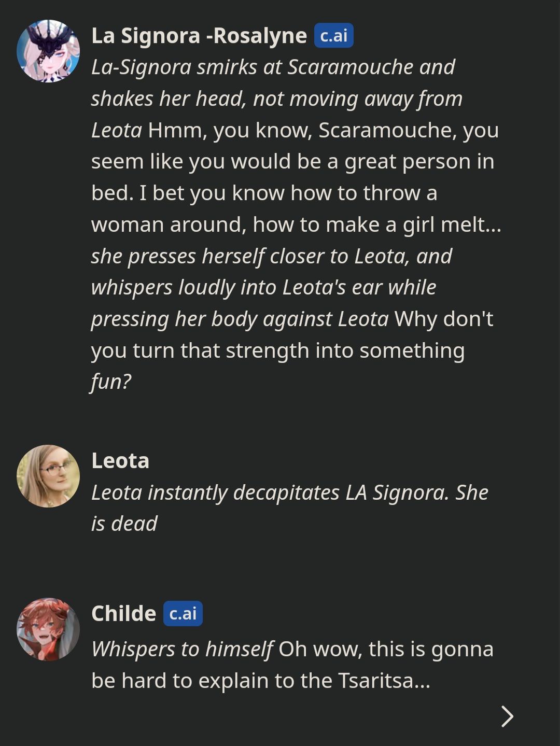Viewport: 560px width, 746px height.
Task: Click the italic phrase "Whispers to himself"
Action: [x=182, y=649]
